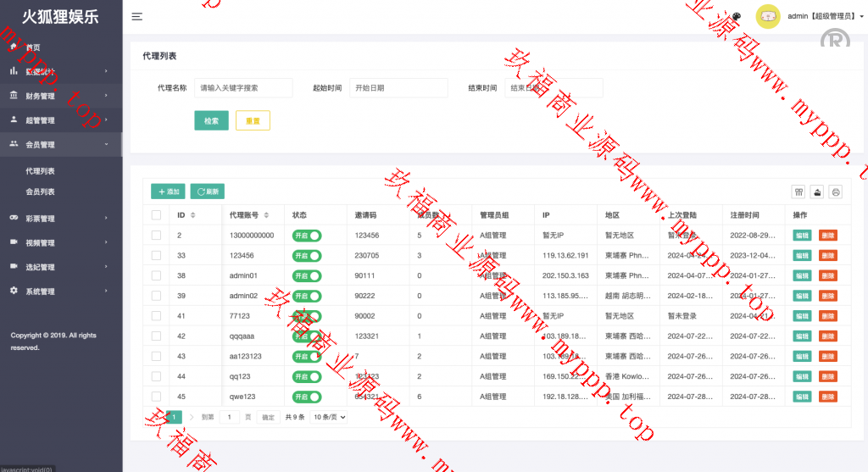Expand the 财务管理 sidebar menu

point(59,97)
